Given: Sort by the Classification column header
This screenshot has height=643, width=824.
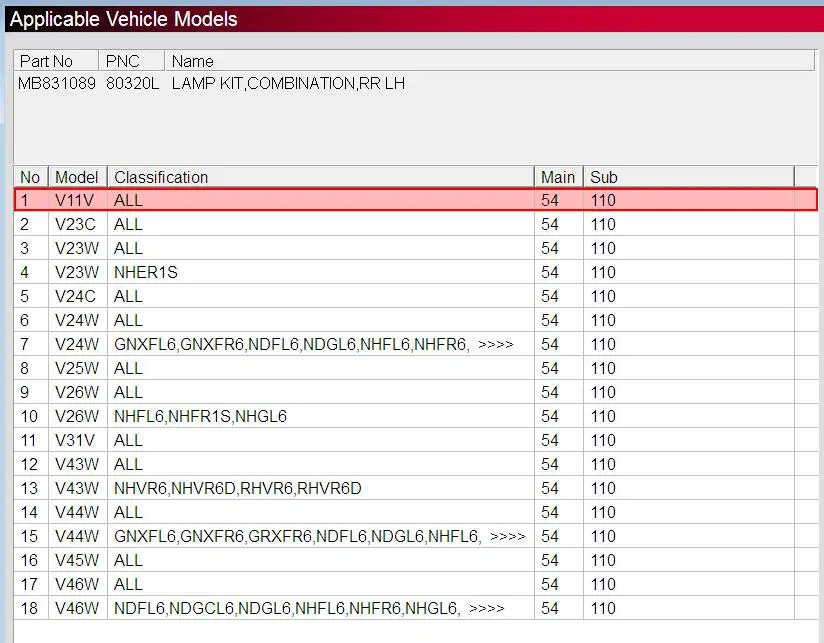Looking at the screenshot, I should click(321, 177).
